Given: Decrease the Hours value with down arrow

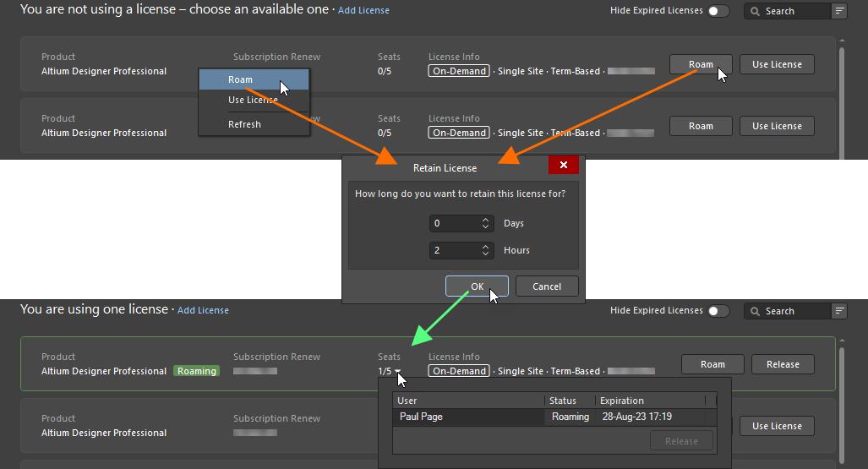Looking at the screenshot, I should click(x=485, y=254).
